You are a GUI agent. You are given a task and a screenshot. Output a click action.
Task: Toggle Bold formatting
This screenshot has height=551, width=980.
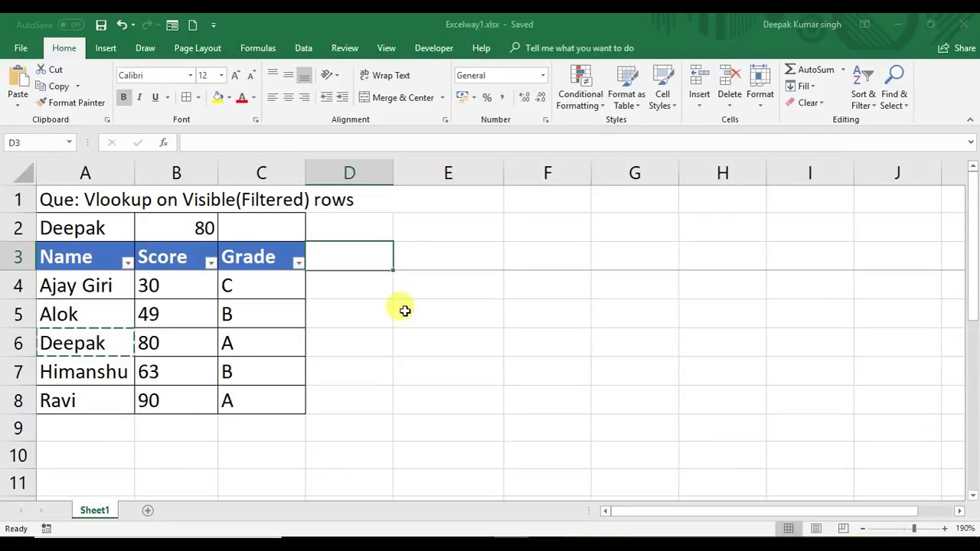point(123,97)
